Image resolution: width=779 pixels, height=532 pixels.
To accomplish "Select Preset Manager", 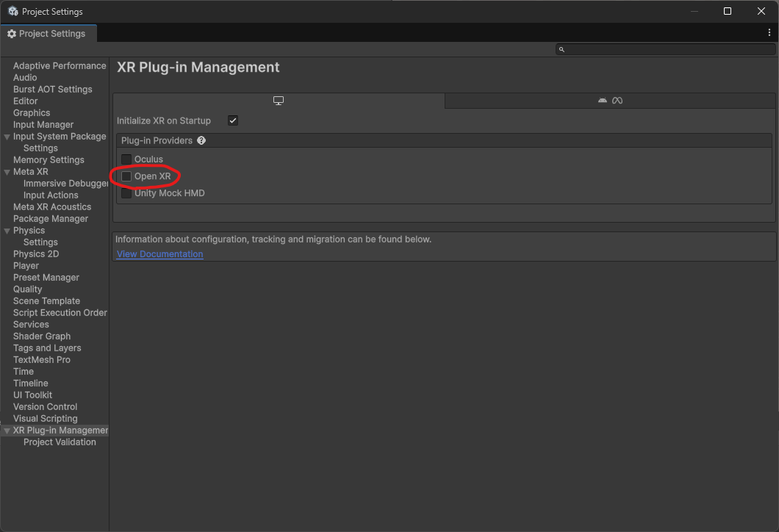I will tap(46, 277).
